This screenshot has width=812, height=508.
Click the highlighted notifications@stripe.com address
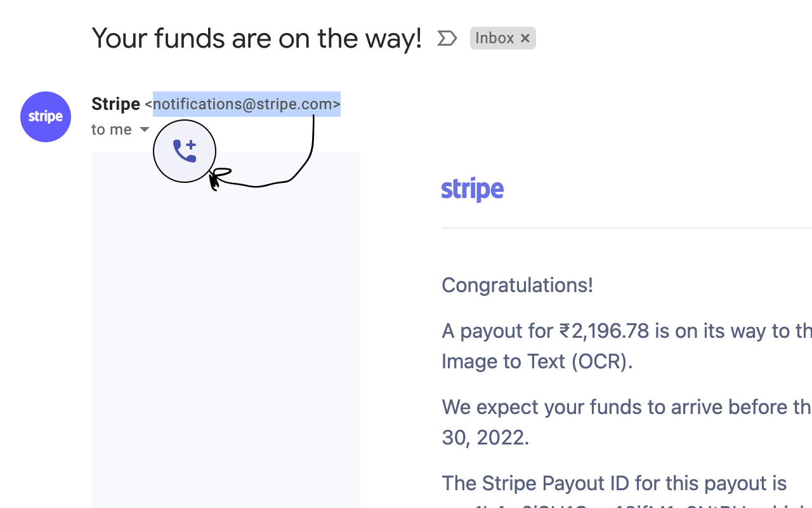click(246, 104)
